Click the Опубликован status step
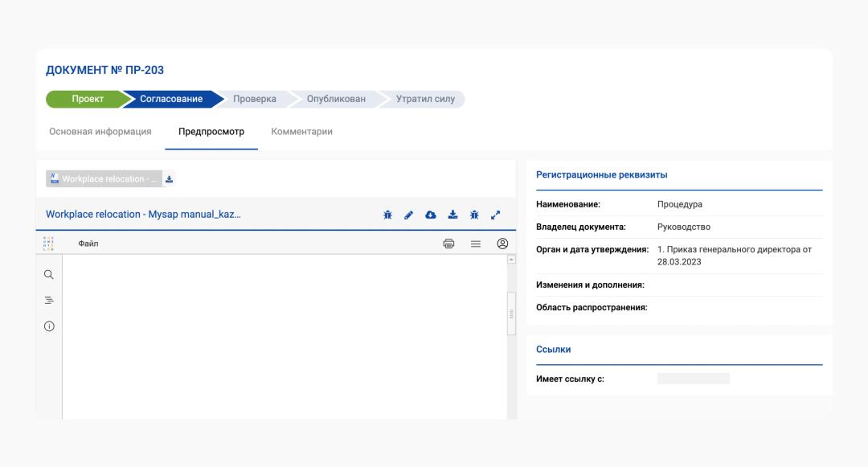868x467 pixels. click(x=336, y=99)
